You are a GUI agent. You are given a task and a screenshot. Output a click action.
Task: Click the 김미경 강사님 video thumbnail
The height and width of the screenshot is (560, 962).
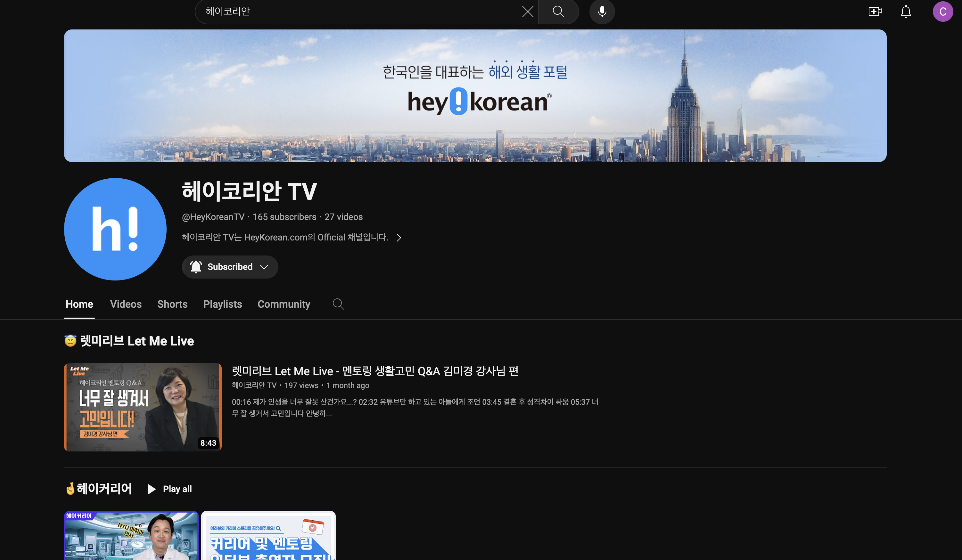[143, 407]
